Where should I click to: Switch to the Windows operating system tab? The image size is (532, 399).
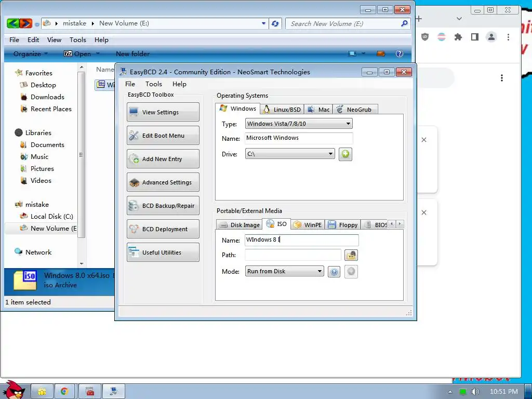tap(238, 109)
